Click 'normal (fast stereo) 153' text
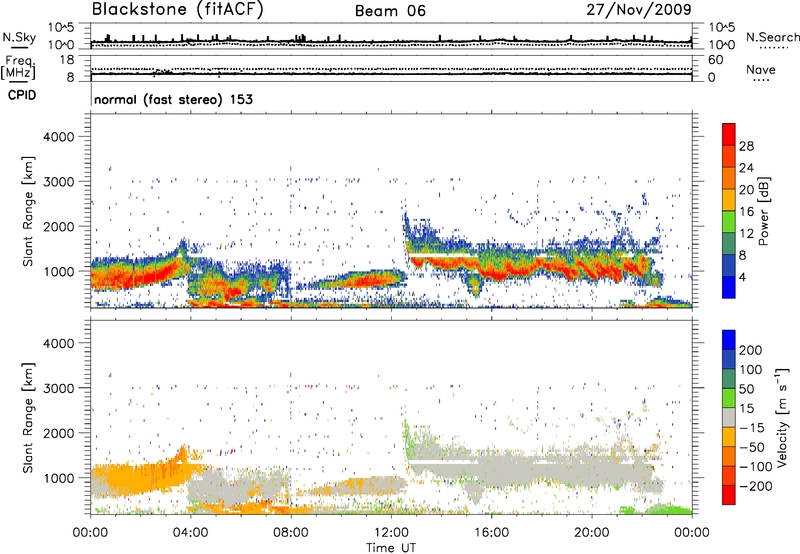The image size is (800, 554). tap(173, 99)
